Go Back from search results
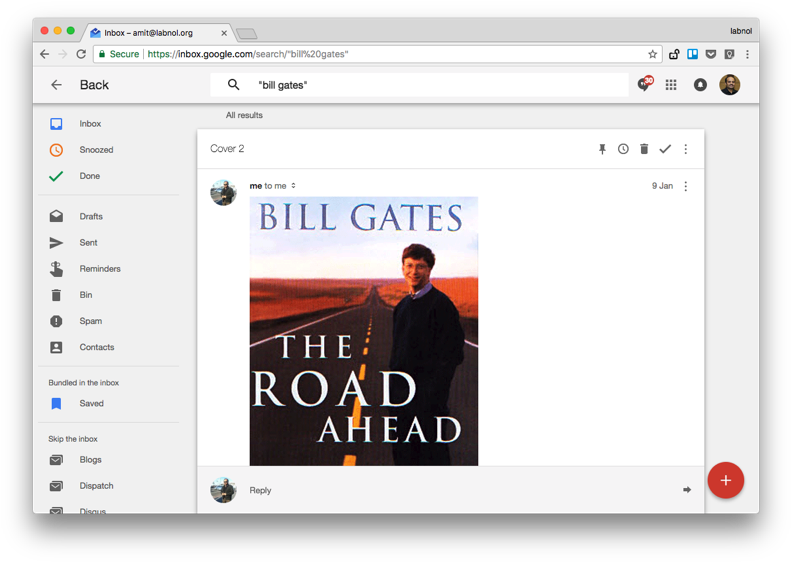 click(x=80, y=85)
